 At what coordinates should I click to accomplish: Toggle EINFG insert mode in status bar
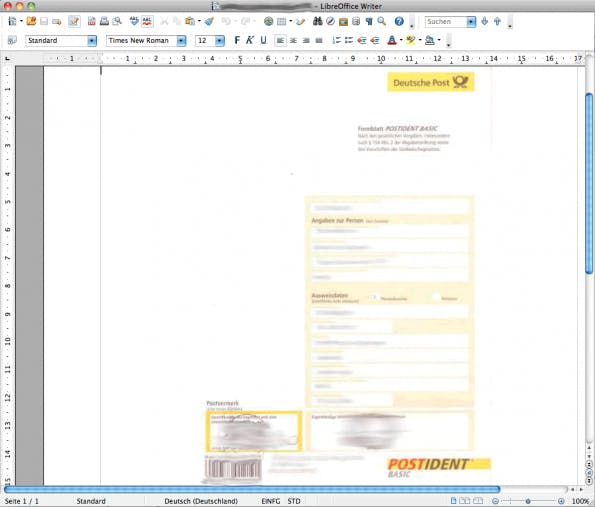[x=271, y=501]
